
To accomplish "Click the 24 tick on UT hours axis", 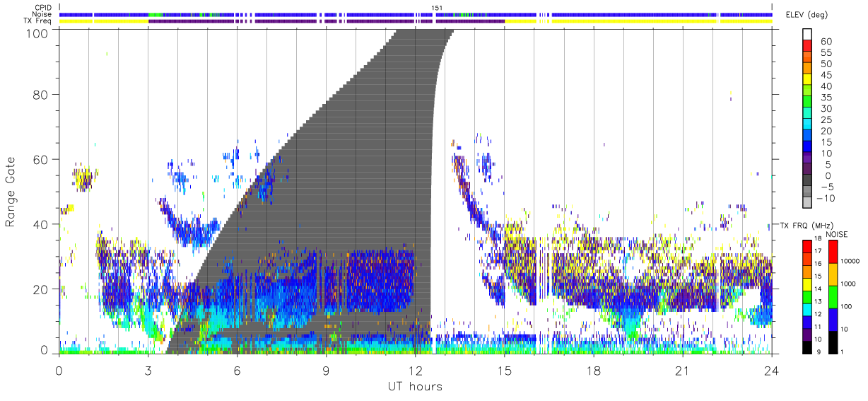I will tap(772, 371).
